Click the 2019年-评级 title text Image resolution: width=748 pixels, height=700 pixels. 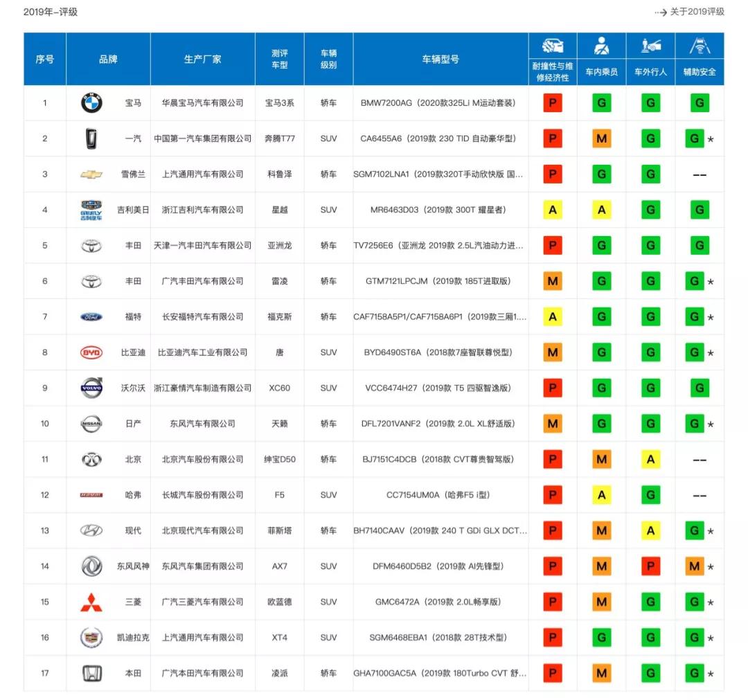coord(51,12)
